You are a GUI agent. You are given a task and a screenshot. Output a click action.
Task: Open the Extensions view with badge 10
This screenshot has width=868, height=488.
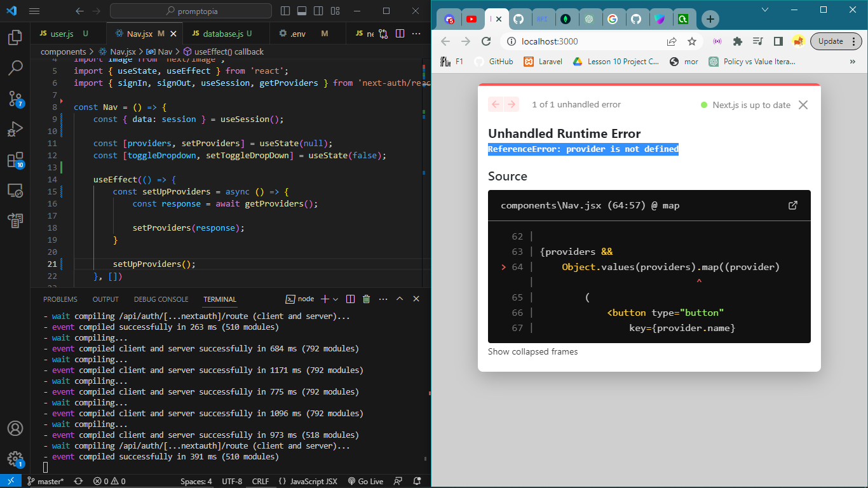(15, 159)
